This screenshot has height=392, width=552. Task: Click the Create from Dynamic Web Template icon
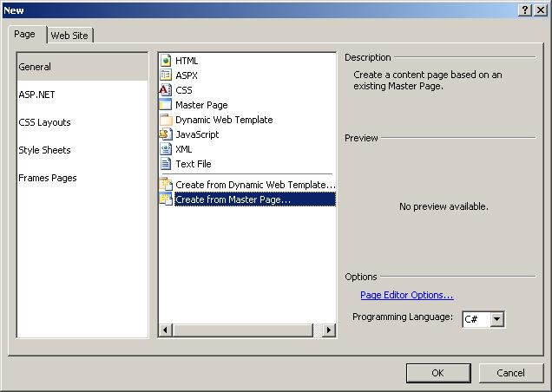point(166,185)
